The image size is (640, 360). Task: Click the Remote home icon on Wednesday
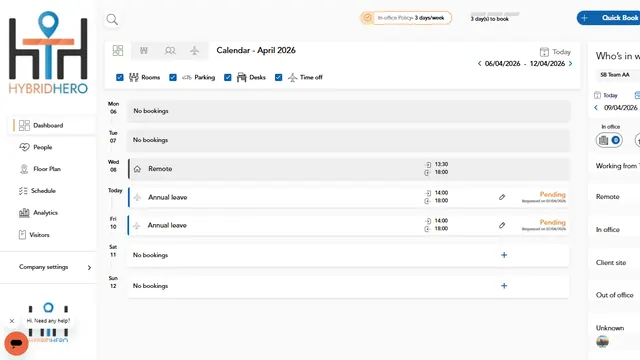[138, 169]
